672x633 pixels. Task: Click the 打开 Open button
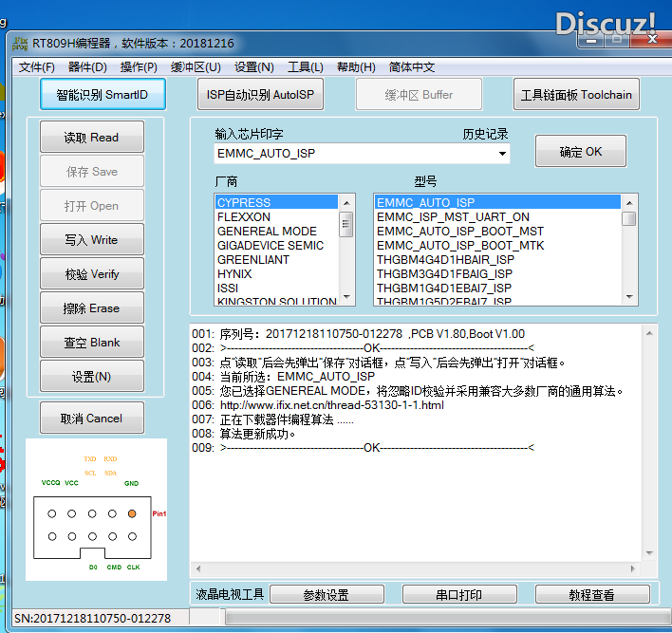[92, 206]
